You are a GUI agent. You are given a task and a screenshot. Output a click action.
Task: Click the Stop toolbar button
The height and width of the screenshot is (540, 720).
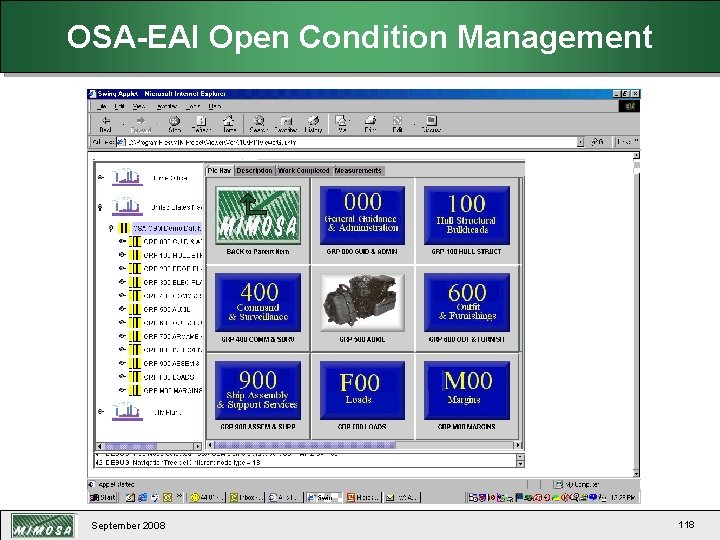pos(174,124)
